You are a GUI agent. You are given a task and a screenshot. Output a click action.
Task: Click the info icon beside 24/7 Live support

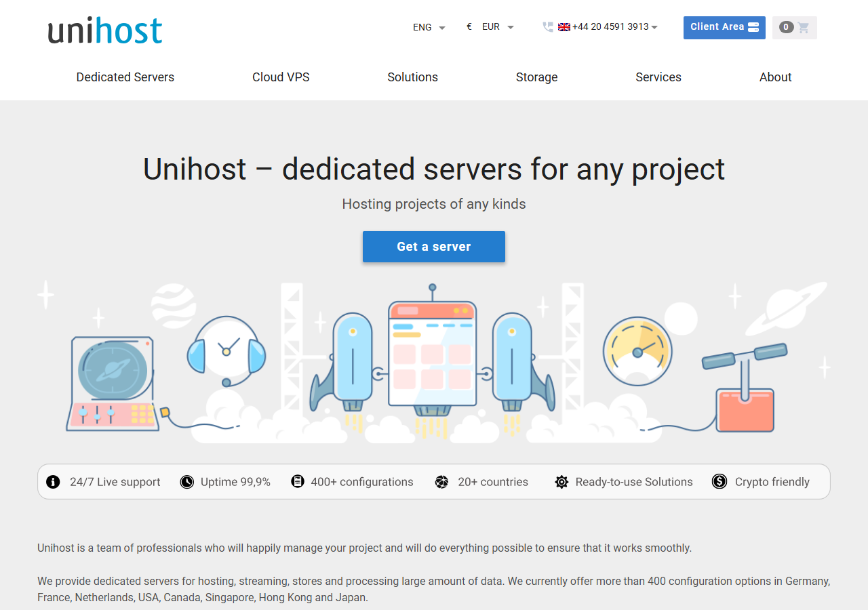coord(53,482)
